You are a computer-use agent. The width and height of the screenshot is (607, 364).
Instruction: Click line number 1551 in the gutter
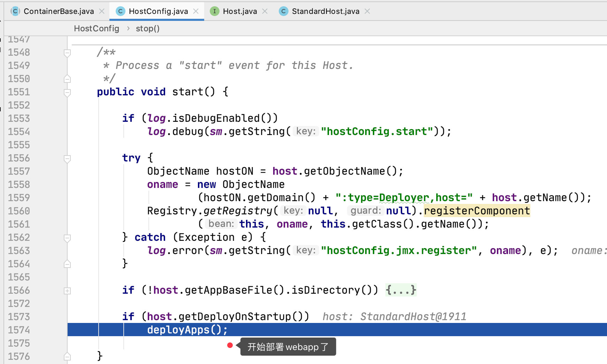click(x=19, y=92)
